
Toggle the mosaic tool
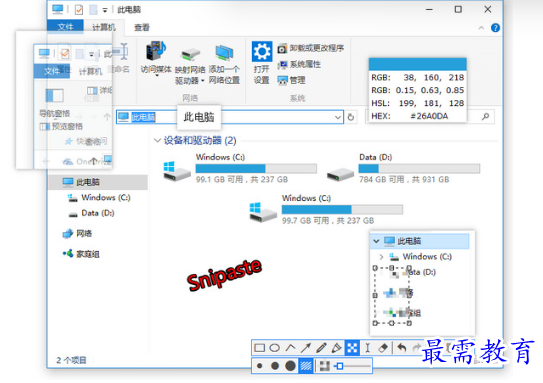pos(352,348)
